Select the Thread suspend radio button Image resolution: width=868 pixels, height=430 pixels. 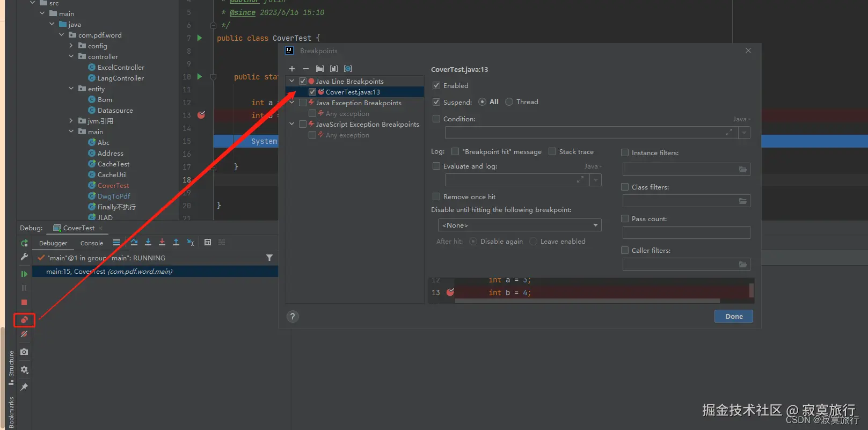(509, 101)
